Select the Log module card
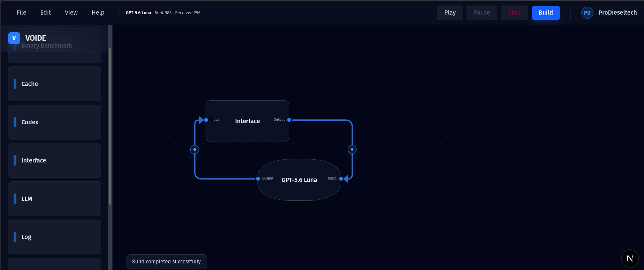Viewport: 644px width, 270px height. 54,237
